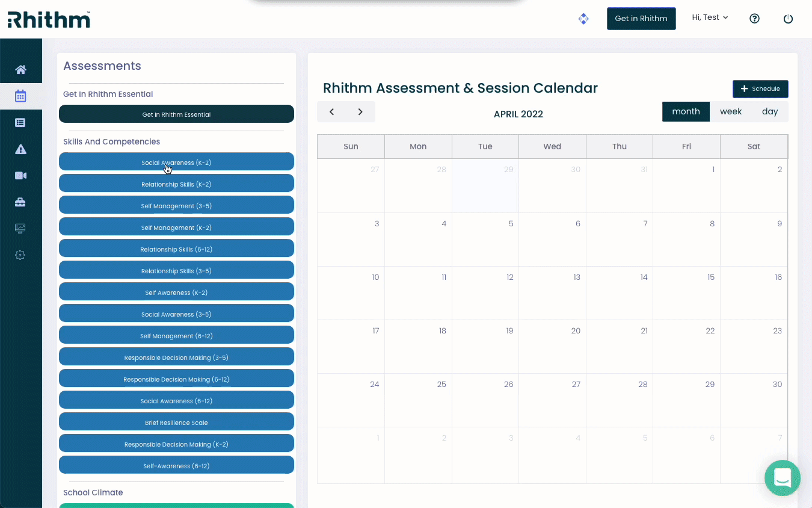Screen dimensions: 812x508
Task: Select Social Awareness (K-2) assessment
Action: [x=176, y=162]
